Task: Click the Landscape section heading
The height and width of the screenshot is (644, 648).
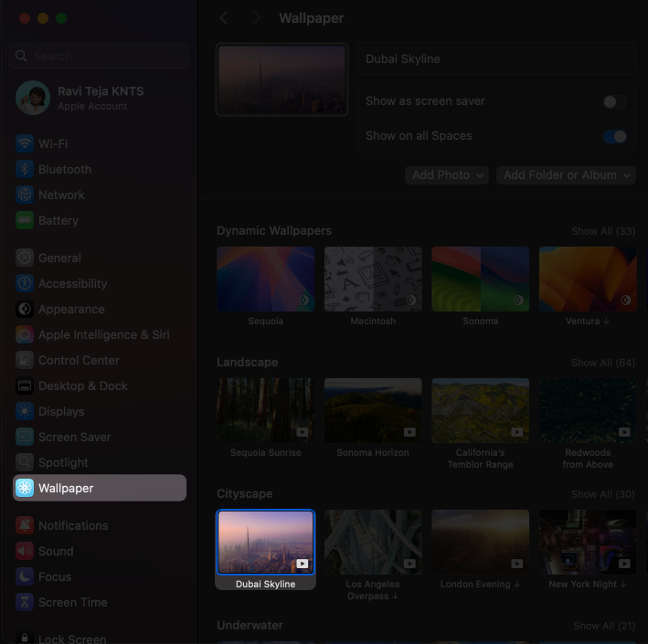Action: click(247, 363)
